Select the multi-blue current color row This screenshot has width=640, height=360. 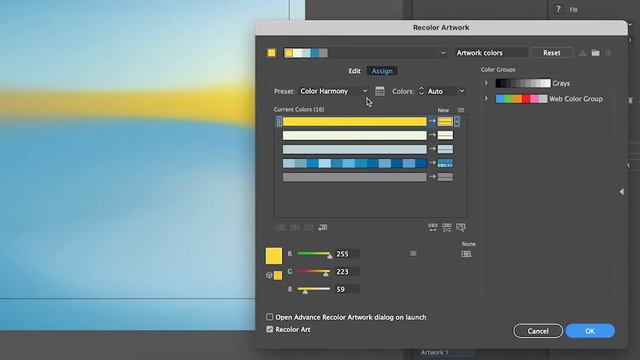(355, 163)
